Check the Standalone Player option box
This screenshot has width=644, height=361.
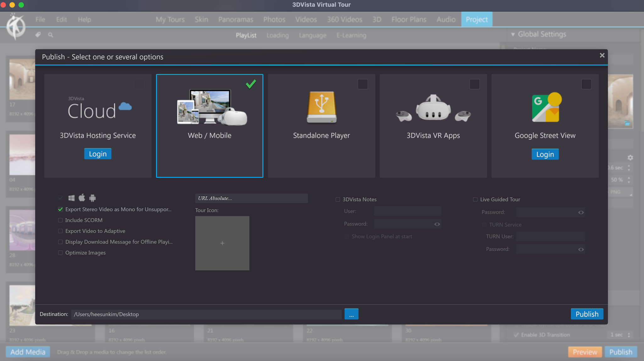363,84
